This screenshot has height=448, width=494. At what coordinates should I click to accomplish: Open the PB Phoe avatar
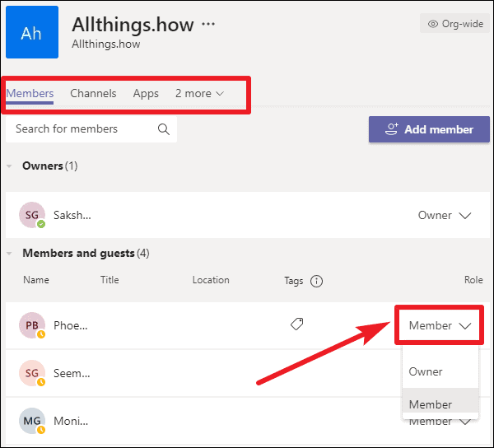tap(32, 325)
